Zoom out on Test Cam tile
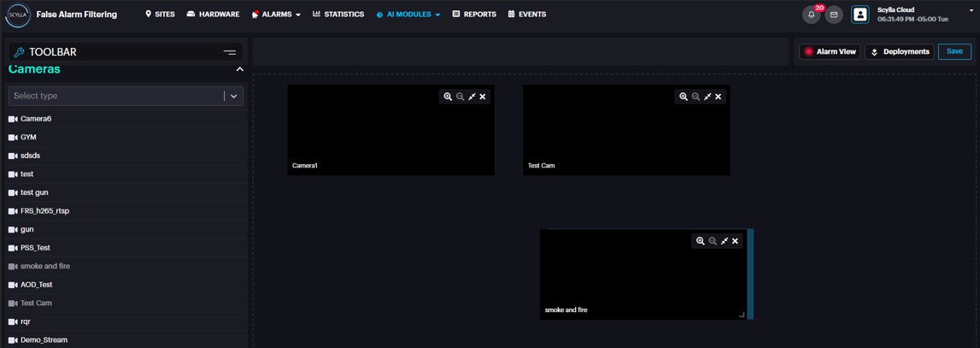 (x=695, y=97)
